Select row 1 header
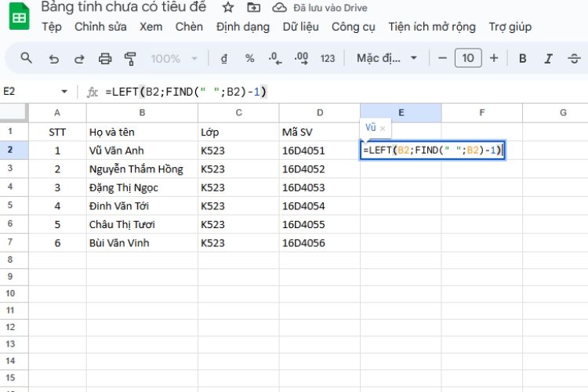588x392 pixels. click(x=14, y=132)
